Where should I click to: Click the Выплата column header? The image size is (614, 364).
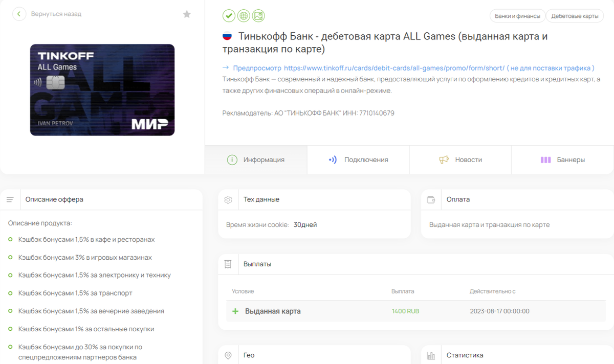click(403, 291)
